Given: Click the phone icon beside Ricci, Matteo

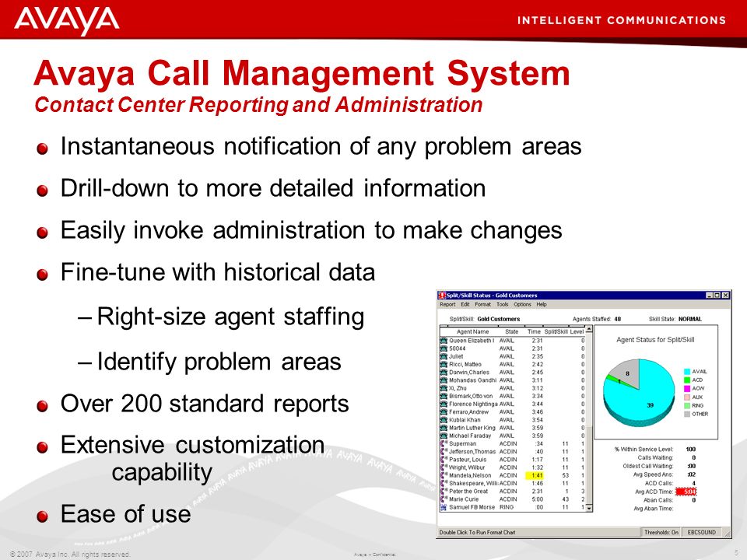Looking at the screenshot, I should 444,364.
